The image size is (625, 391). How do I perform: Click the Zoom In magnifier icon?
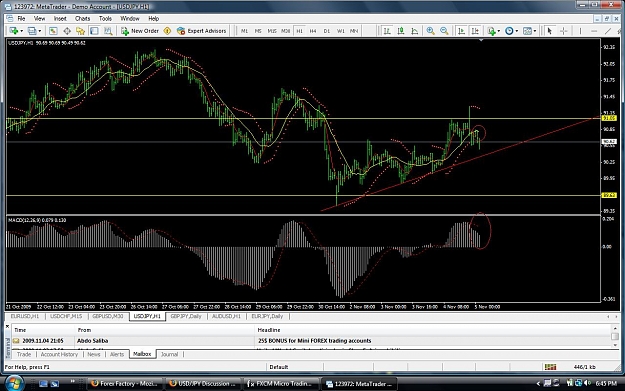point(430,31)
